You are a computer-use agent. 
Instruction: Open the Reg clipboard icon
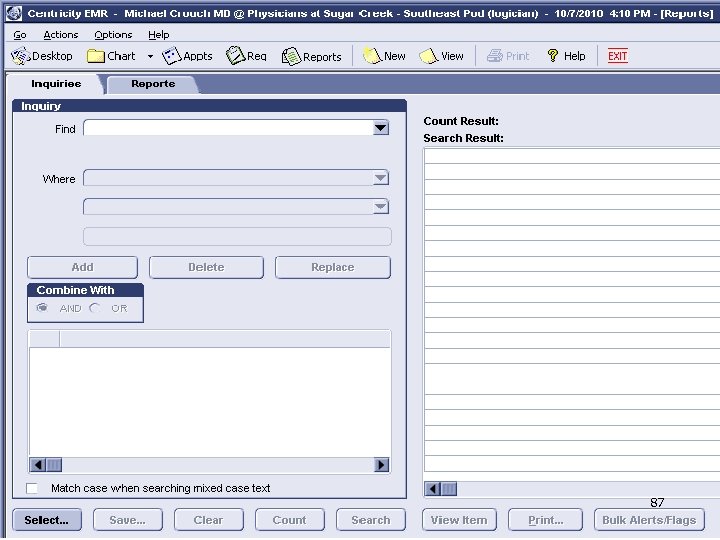click(236, 56)
